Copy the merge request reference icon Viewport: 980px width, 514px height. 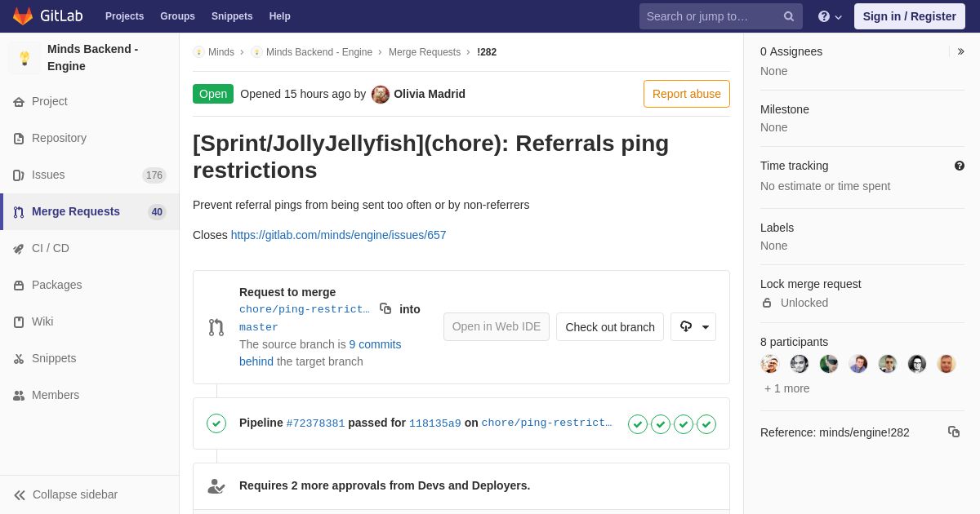954,432
